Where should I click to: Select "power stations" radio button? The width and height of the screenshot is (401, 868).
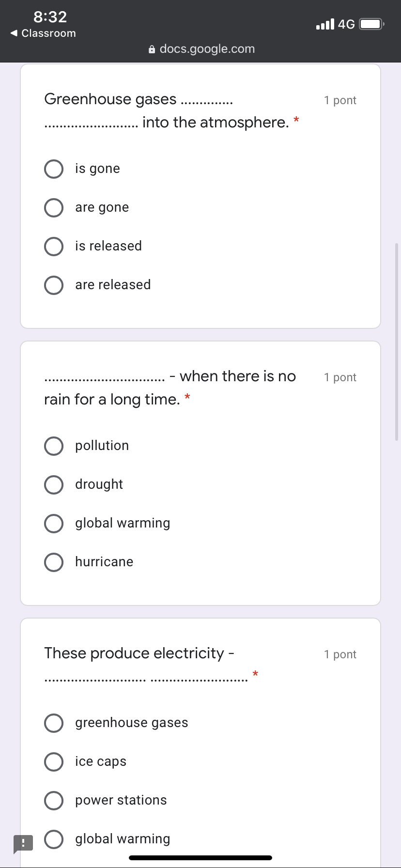pyautogui.click(x=54, y=801)
